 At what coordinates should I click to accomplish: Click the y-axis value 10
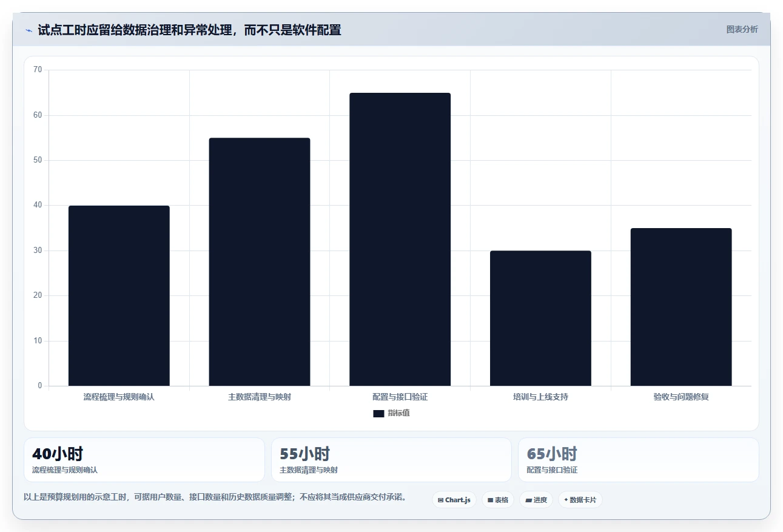[x=38, y=341]
